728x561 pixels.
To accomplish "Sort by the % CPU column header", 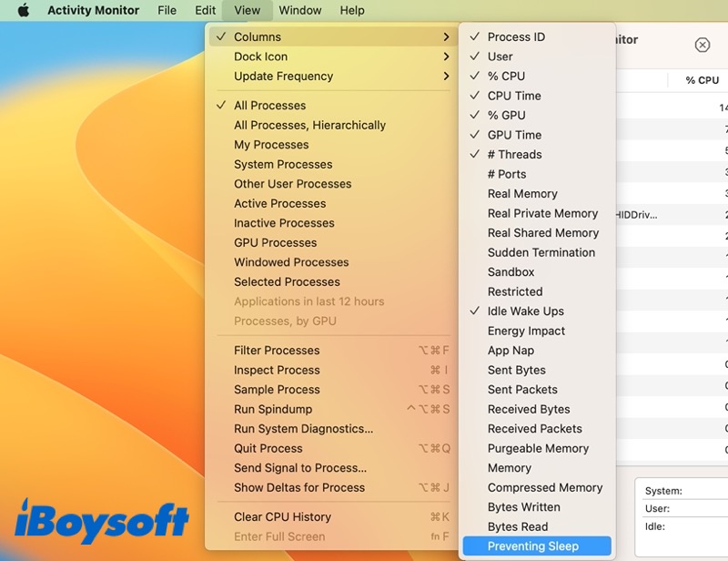I will (x=702, y=80).
